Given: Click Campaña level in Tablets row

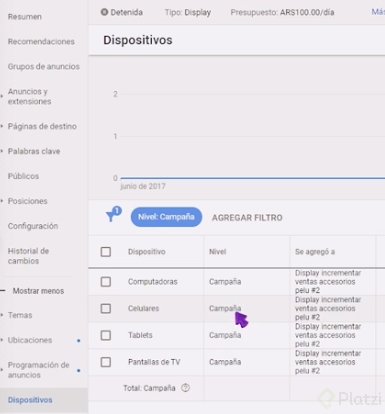Looking at the screenshot, I should pyautogui.click(x=225, y=335).
